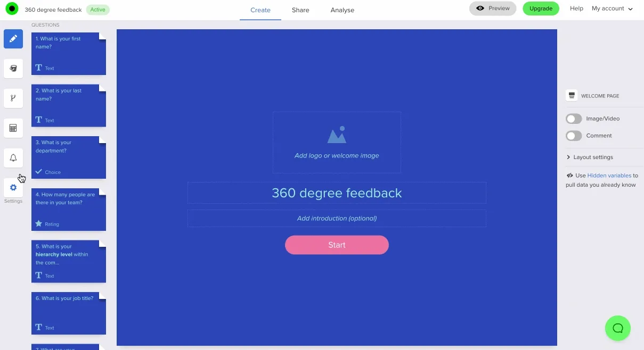This screenshot has width=644, height=350.
Task: Switch to the Analyse tab
Action: coord(343,10)
